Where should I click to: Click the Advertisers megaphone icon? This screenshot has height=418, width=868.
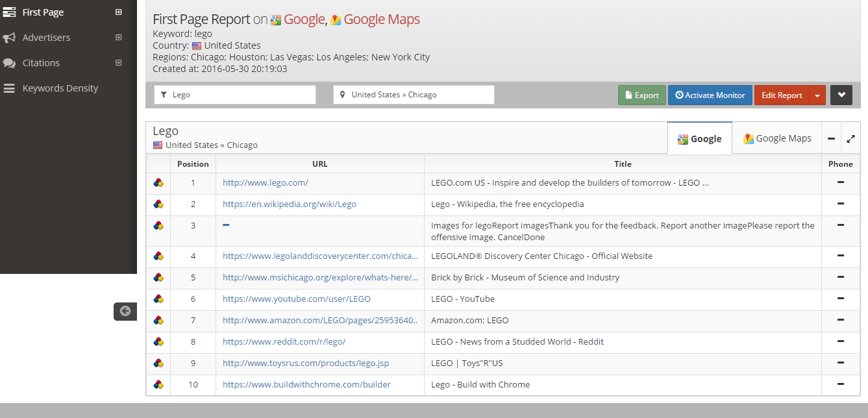9,38
